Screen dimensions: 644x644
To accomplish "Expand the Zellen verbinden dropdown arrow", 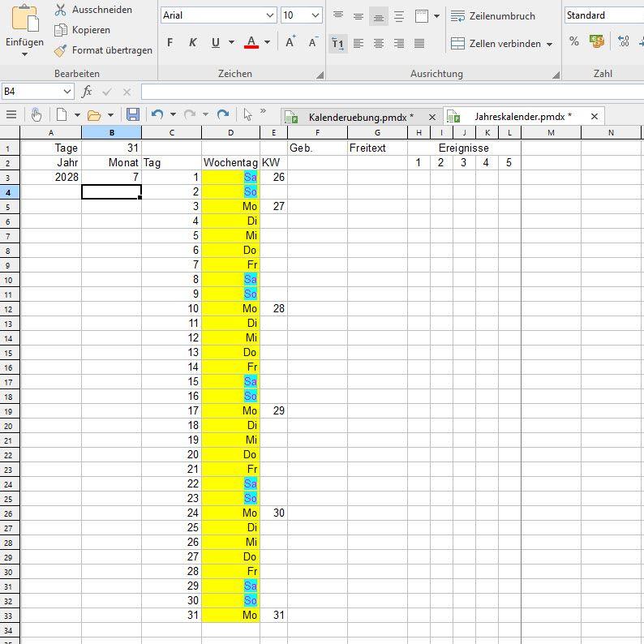I will [549, 44].
